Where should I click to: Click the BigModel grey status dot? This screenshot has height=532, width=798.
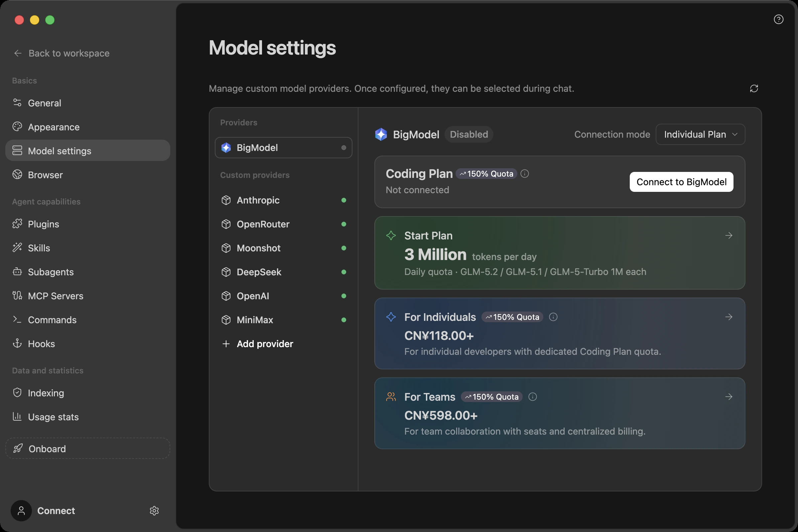pyautogui.click(x=344, y=148)
